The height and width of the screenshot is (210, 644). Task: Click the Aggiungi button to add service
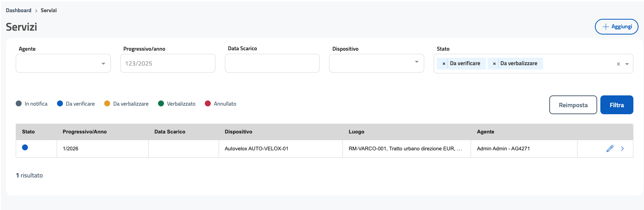coord(616,27)
